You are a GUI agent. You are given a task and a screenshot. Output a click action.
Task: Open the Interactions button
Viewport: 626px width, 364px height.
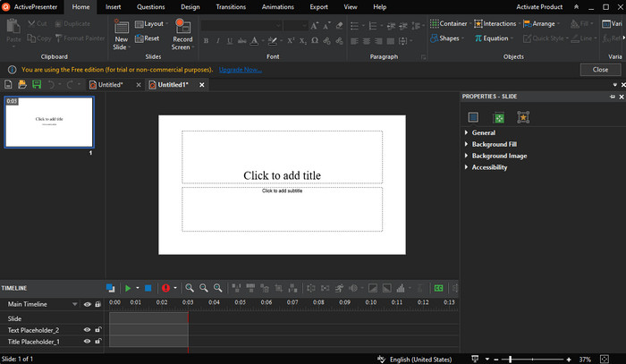click(495, 24)
